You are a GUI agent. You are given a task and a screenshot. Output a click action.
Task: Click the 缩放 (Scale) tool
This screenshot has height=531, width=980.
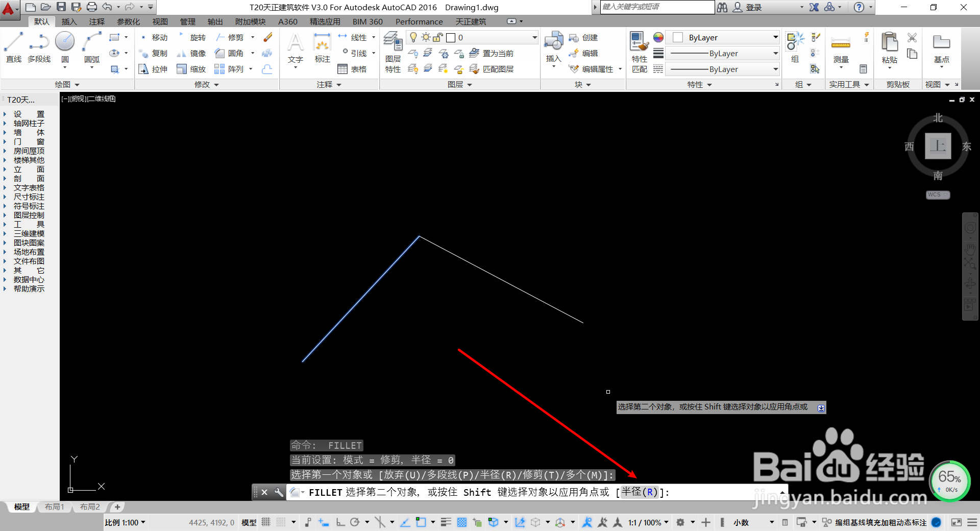[192, 69]
